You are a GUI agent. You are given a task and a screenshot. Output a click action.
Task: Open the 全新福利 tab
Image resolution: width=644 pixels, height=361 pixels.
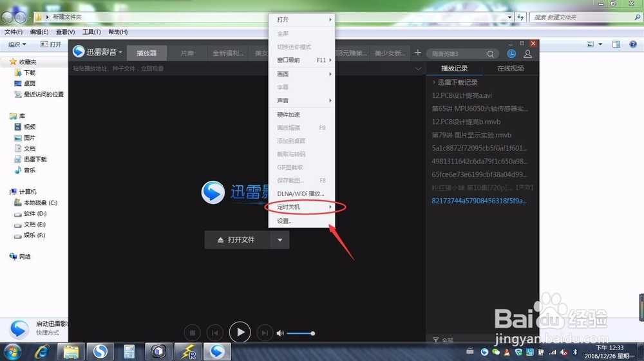228,53
